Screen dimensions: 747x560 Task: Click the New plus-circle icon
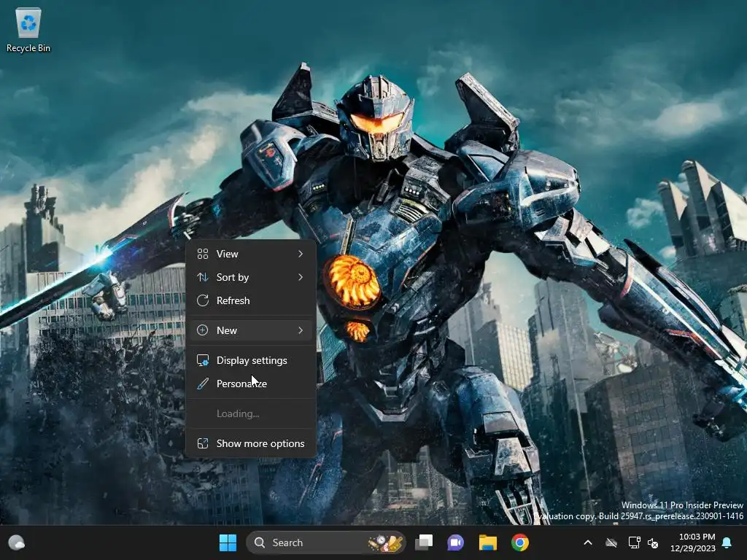(x=203, y=330)
